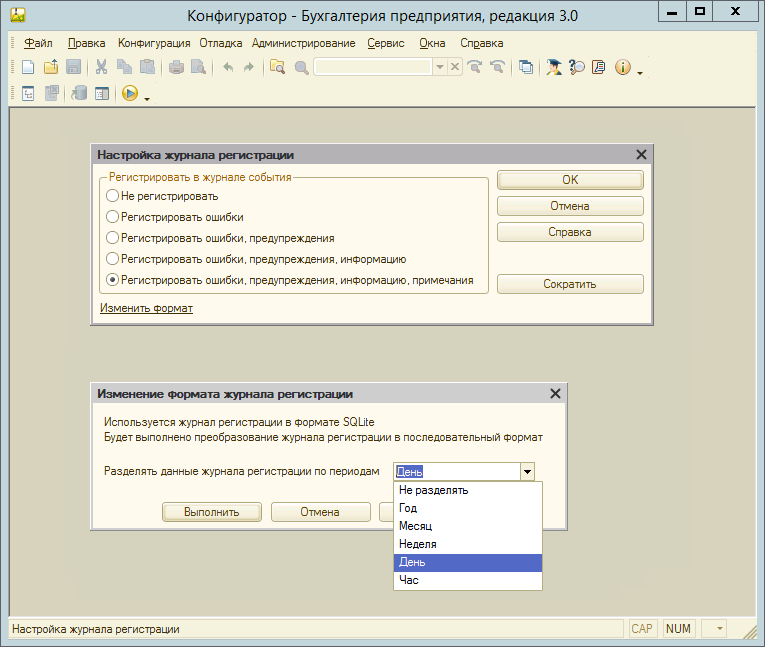Click Отмена in the Настройка журнала dialog
This screenshot has width=765, height=647.
click(x=570, y=206)
